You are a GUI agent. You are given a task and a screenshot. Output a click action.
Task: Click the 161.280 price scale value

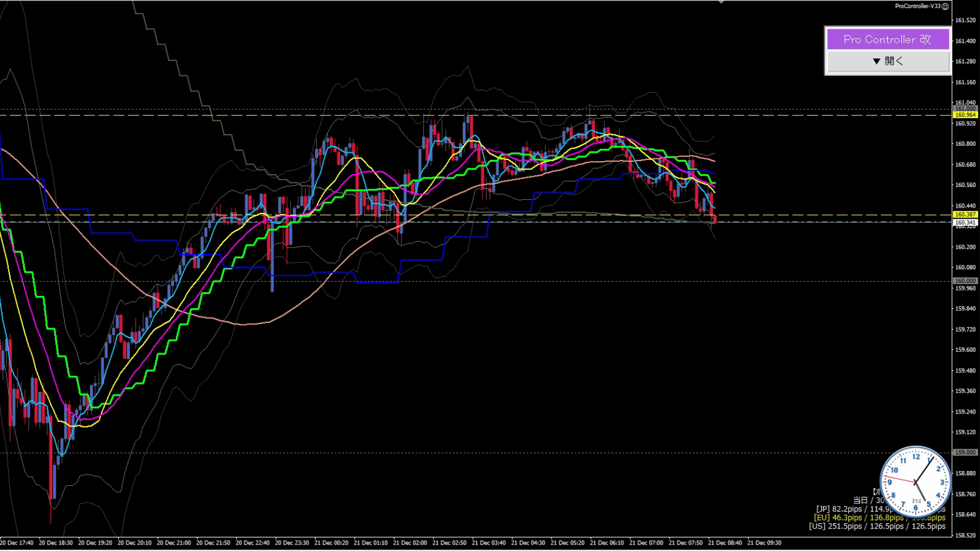tap(965, 62)
